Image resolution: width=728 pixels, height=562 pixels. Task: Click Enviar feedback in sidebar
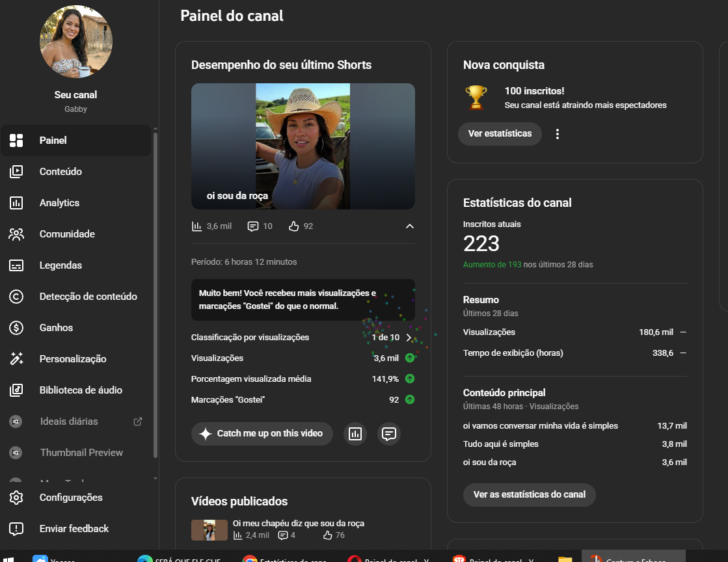74,529
